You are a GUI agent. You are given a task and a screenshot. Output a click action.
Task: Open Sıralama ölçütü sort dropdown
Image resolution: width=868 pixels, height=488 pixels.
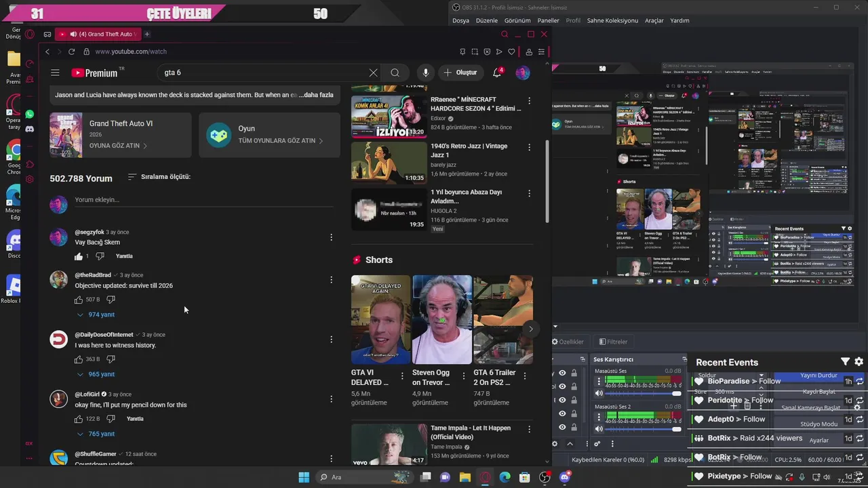click(x=159, y=177)
